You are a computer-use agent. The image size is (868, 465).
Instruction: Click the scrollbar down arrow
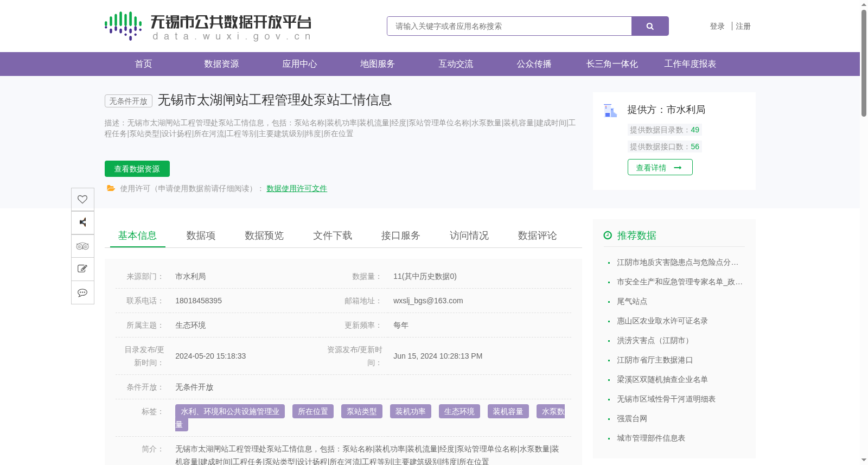[864, 460]
